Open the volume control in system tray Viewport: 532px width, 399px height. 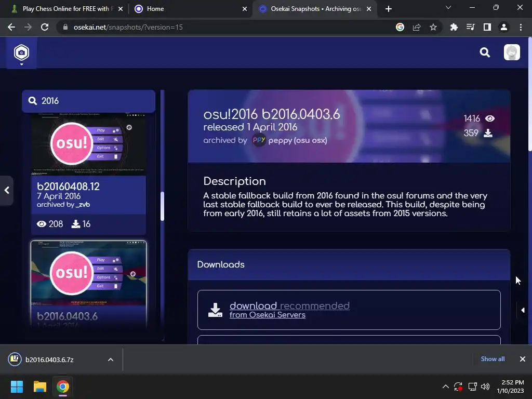click(485, 387)
